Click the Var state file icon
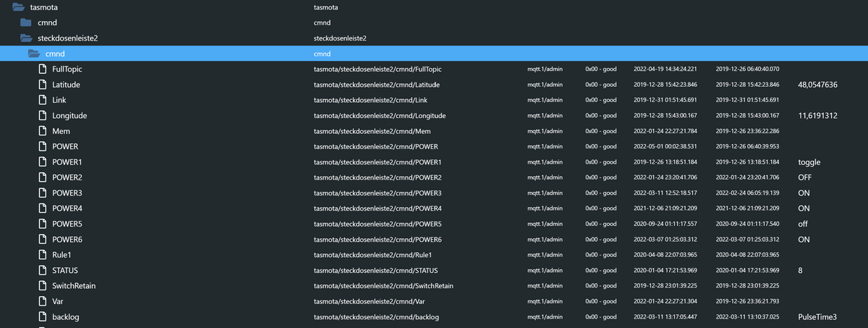This screenshot has height=328, width=868. (x=43, y=301)
